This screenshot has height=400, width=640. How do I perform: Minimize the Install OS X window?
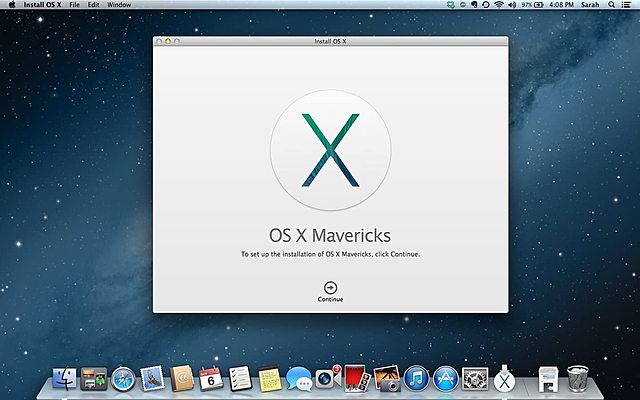(x=168, y=41)
